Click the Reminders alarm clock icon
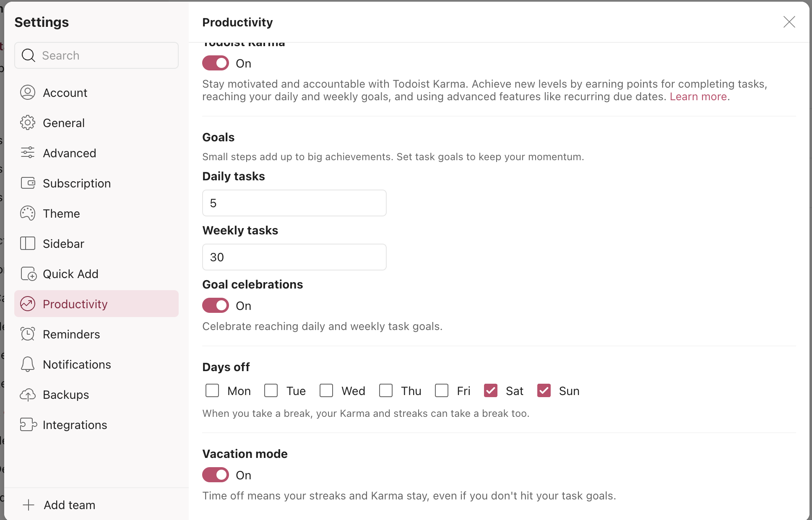 28,334
